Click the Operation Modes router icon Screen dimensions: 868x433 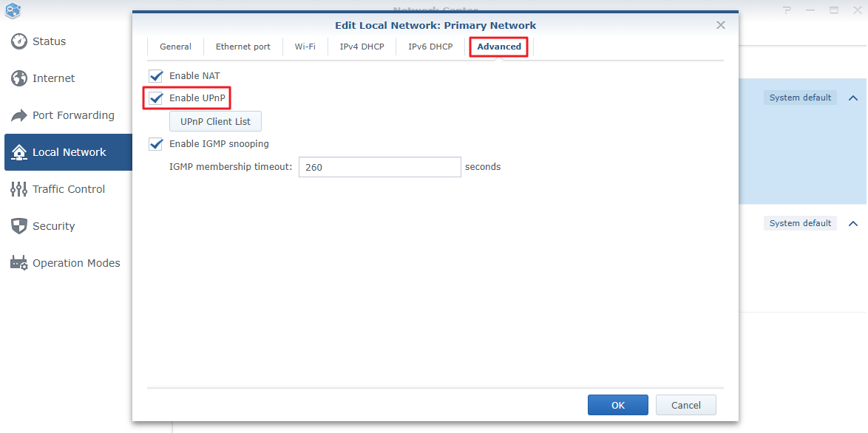(19, 263)
